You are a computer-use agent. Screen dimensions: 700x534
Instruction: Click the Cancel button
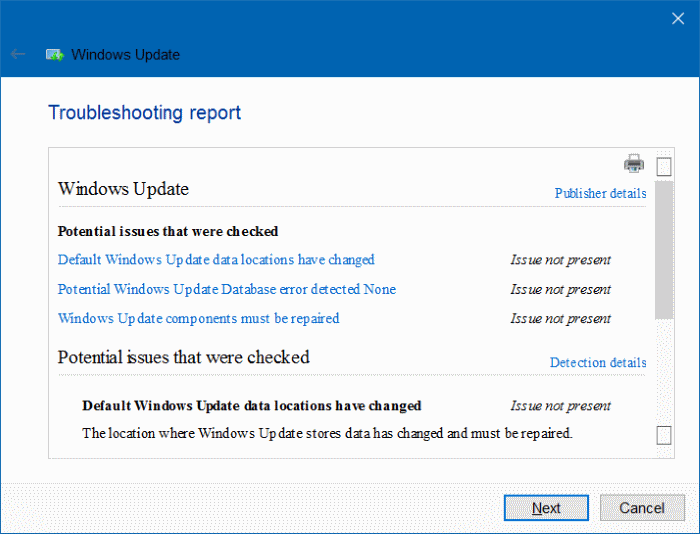642,508
